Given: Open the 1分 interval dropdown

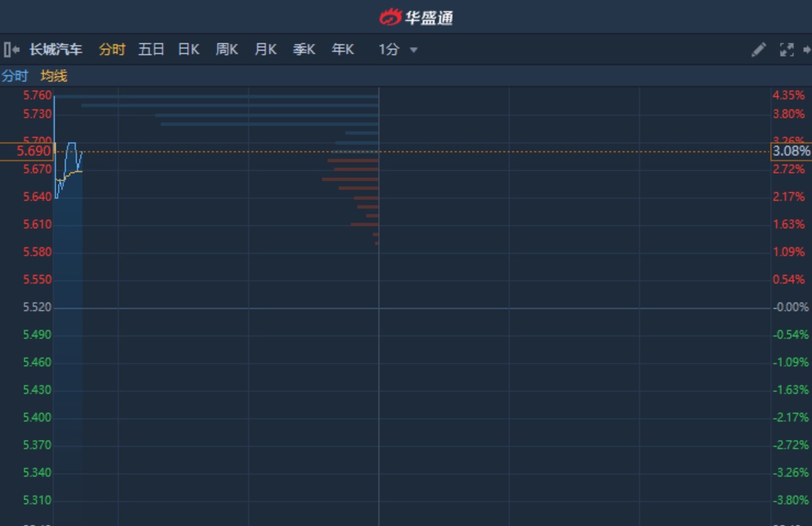Looking at the screenshot, I should click(389, 50).
